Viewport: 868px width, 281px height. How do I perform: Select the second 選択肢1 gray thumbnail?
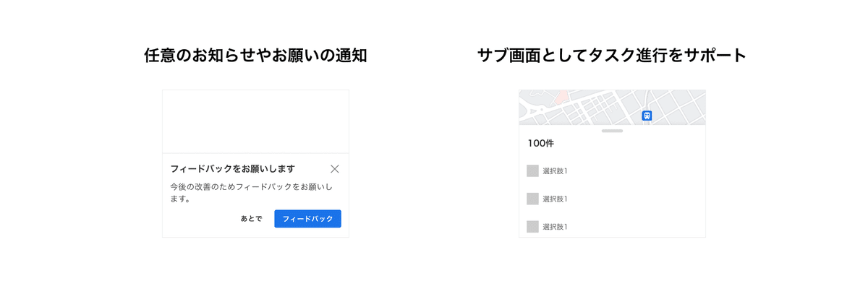pos(532,199)
